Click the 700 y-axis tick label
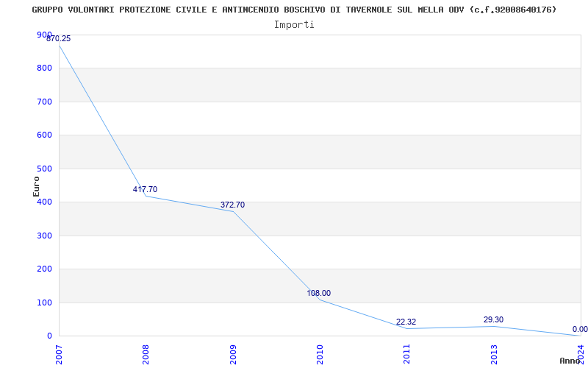 pyautogui.click(x=45, y=102)
